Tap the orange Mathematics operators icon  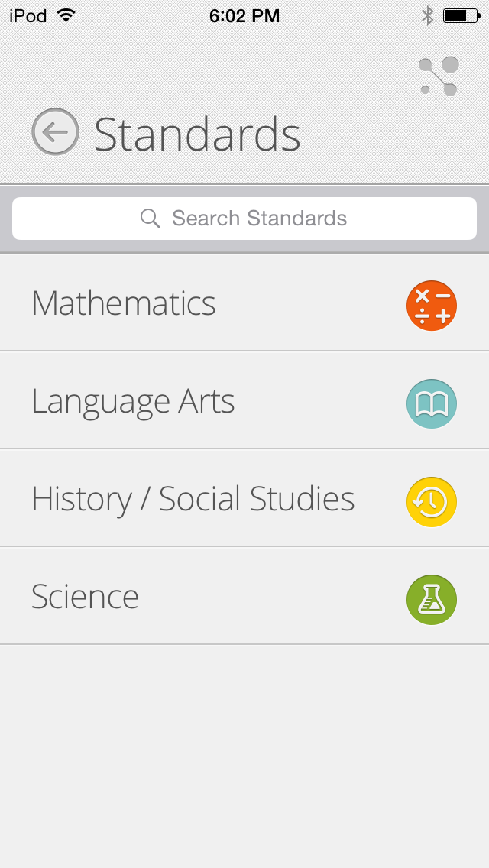point(431,306)
